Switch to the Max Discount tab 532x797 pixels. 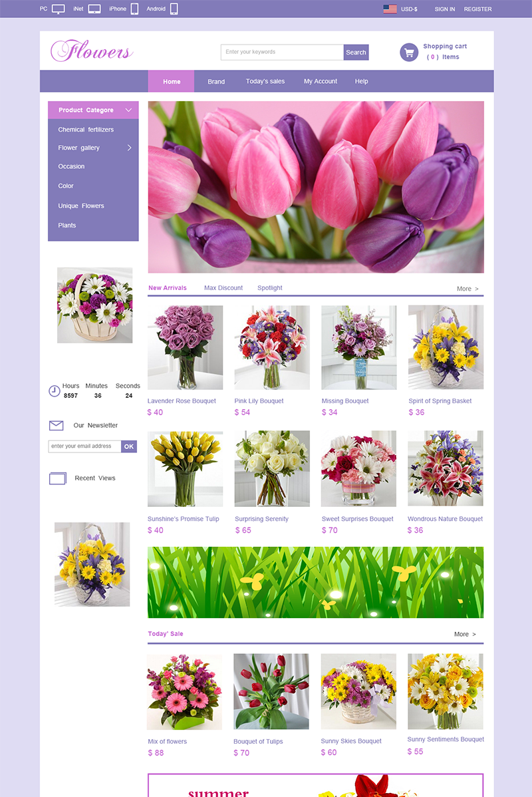pyautogui.click(x=223, y=288)
